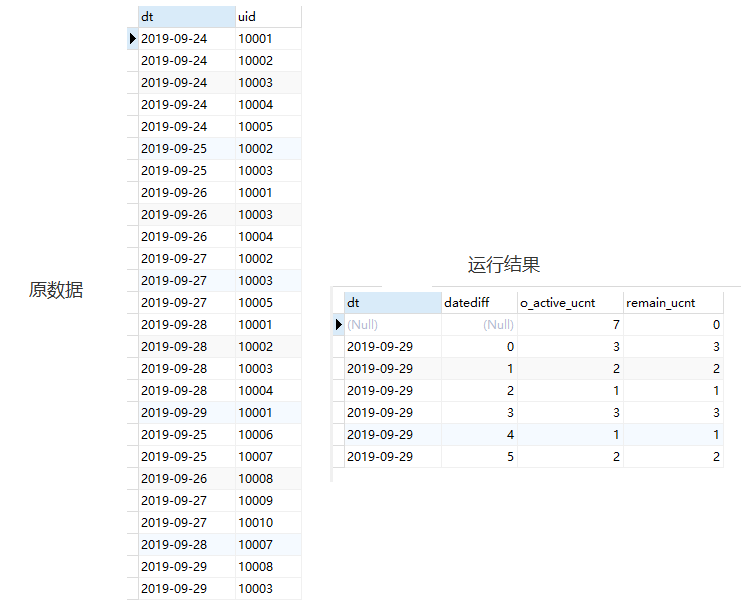Select the datediff cell with value 5
Image resolution: width=741 pixels, height=605 pixels.
click(479, 457)
